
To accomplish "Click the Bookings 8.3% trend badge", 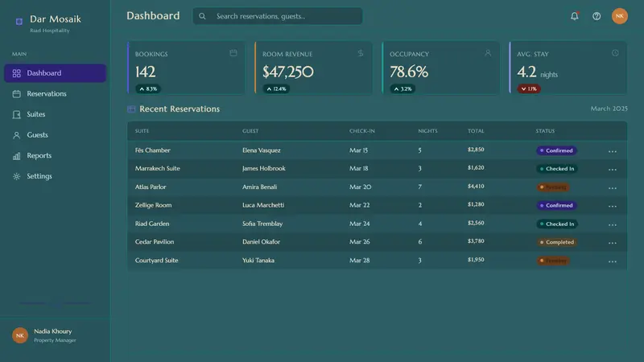I will [x=148, y=88].
